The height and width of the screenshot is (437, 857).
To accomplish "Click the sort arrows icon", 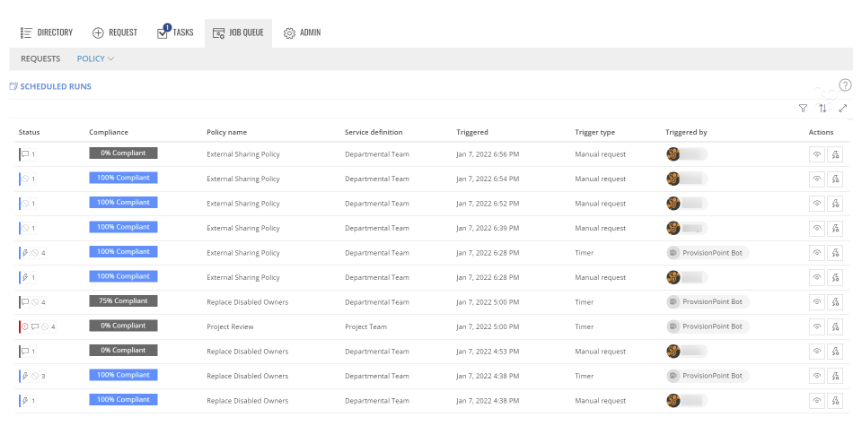I will [x=823, y=108].
